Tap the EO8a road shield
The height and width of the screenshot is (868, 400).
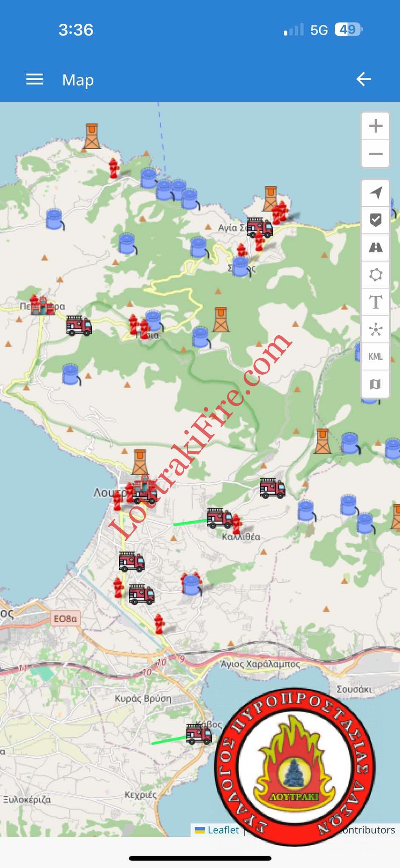pyautogui.click(x=65, y=619)
